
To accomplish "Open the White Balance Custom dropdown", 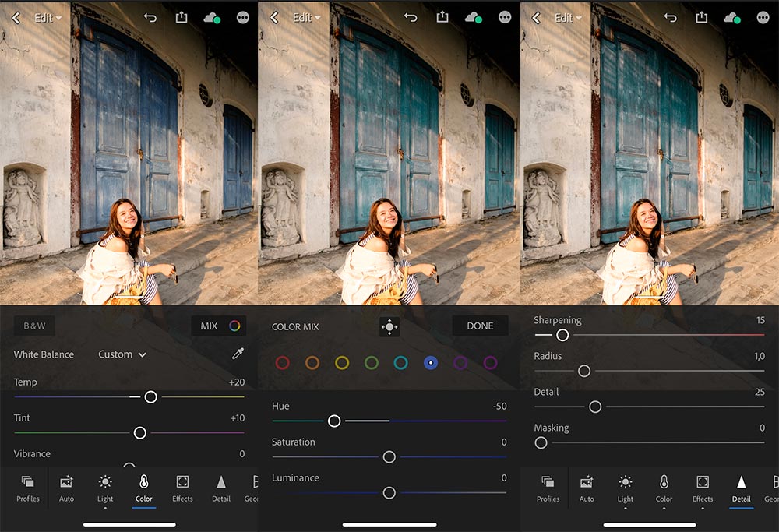I will pyautogui.click(x=122, y=354).
